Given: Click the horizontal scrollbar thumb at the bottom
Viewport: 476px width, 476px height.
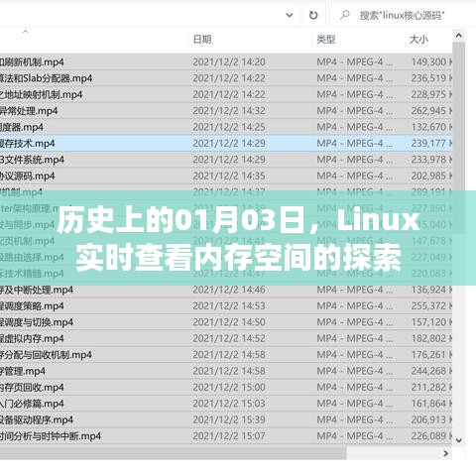Looking at the screenshot, I should (173, 453).
